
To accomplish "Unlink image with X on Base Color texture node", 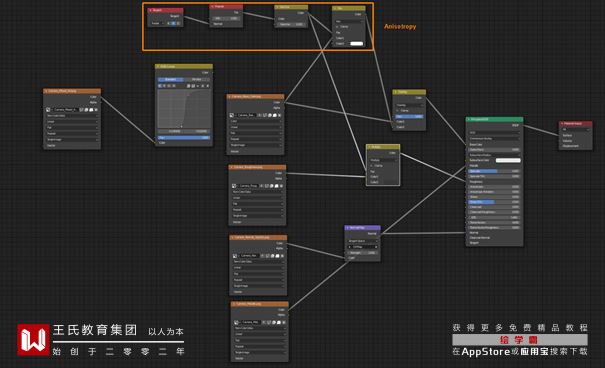I will tap(279, 115).
